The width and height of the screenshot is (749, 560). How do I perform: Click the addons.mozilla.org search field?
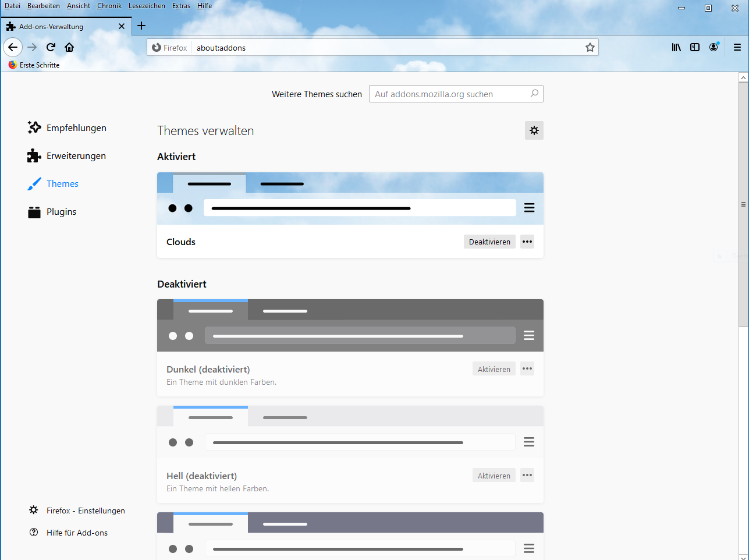pyautogui.click(x=450, y=94)
